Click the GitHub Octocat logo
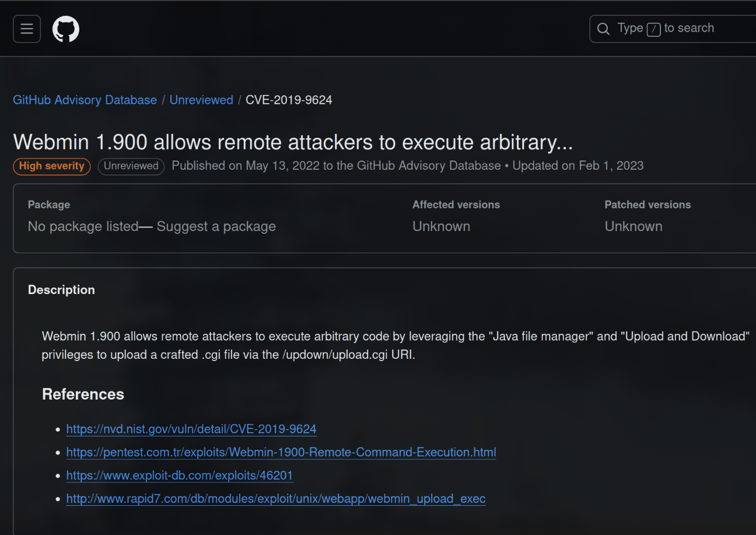 (x=66, y=29)
